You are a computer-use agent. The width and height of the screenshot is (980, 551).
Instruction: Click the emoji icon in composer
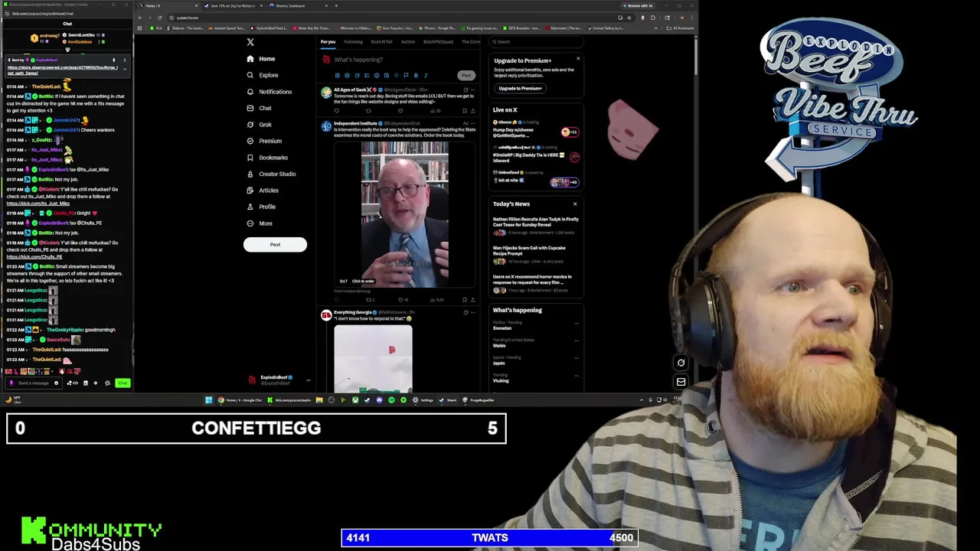[377, 75]
